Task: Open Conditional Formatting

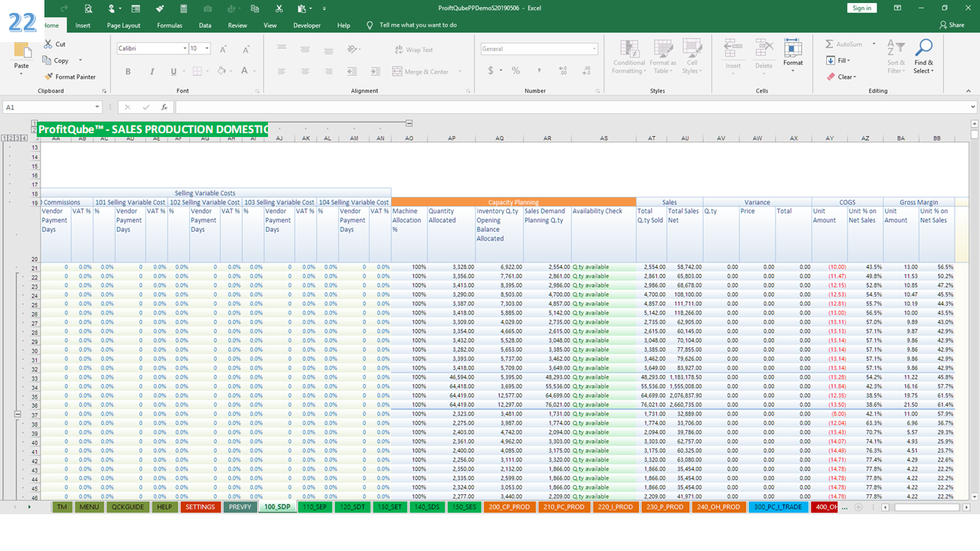Action: click(629, 57)
